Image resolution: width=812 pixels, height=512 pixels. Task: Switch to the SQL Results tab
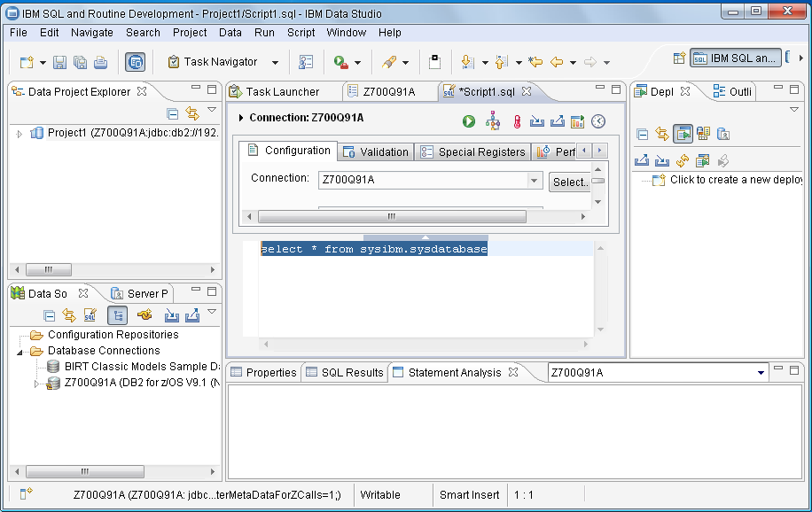344,373
